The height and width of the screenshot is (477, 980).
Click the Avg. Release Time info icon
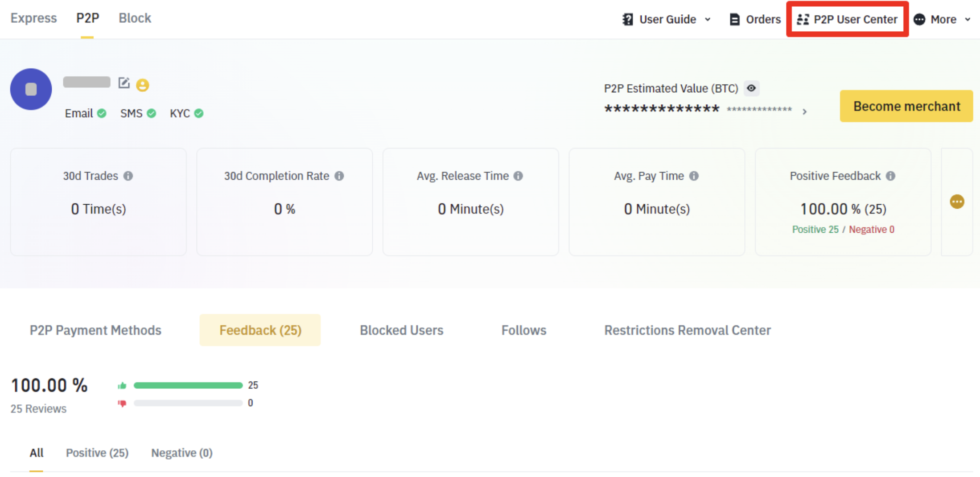[518, 176]
